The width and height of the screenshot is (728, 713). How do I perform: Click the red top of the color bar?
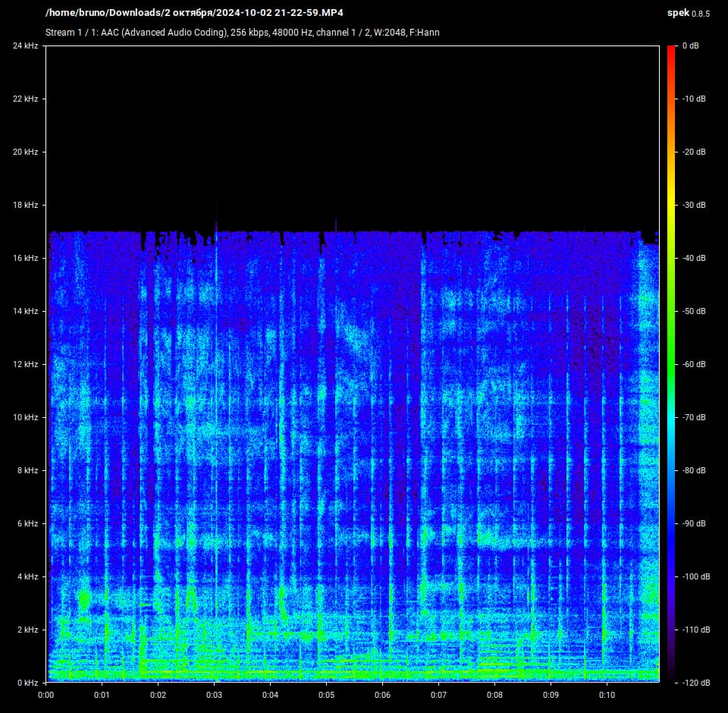671,52
